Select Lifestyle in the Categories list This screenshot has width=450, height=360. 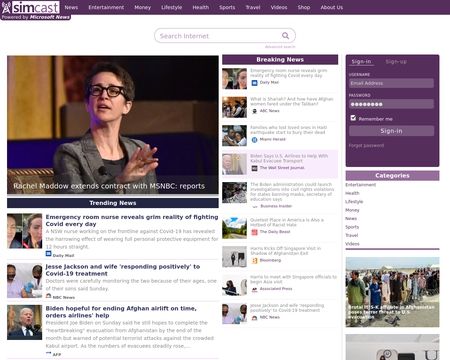click(x=354, y=202)
